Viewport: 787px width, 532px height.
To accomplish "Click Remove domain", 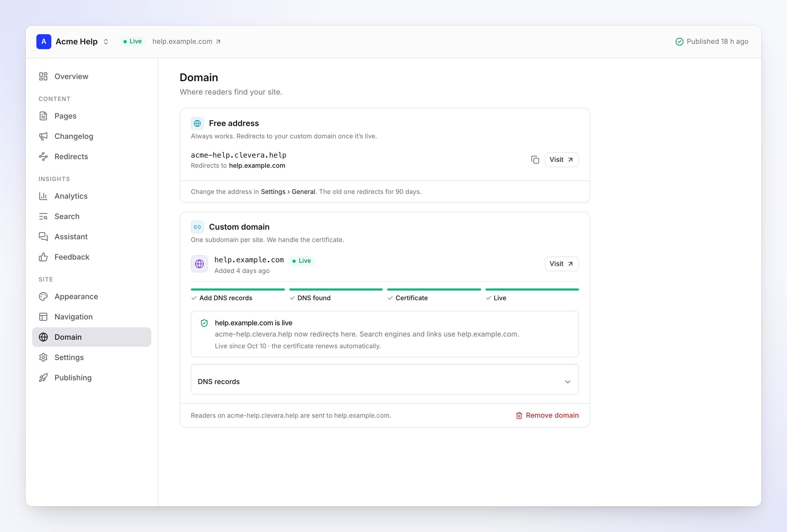I will tap(547, 416).
